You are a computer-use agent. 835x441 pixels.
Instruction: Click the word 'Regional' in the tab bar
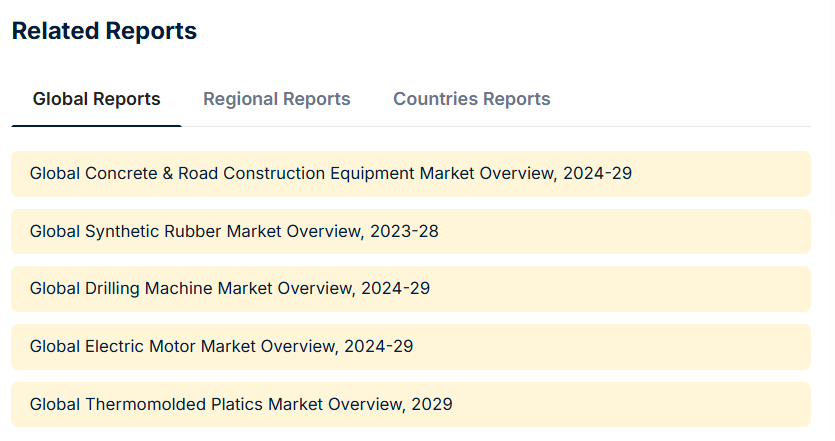[x=241, y=99]
